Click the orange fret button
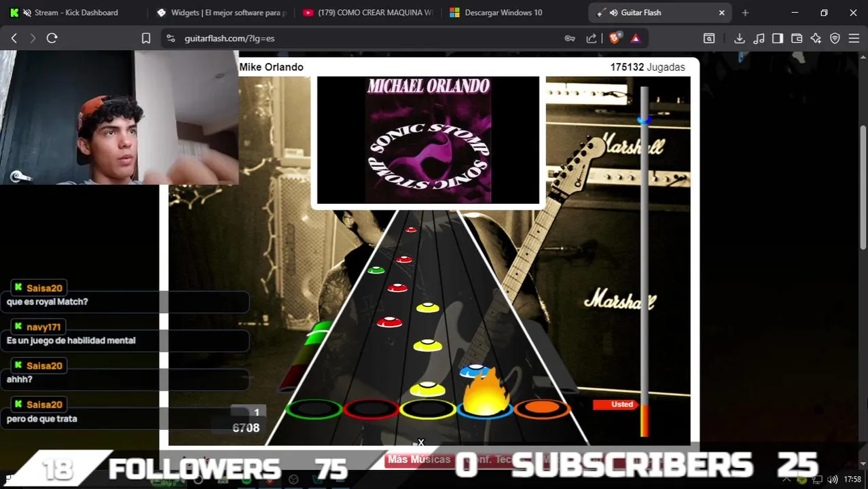868x489 pixels. tap(542, 409)
